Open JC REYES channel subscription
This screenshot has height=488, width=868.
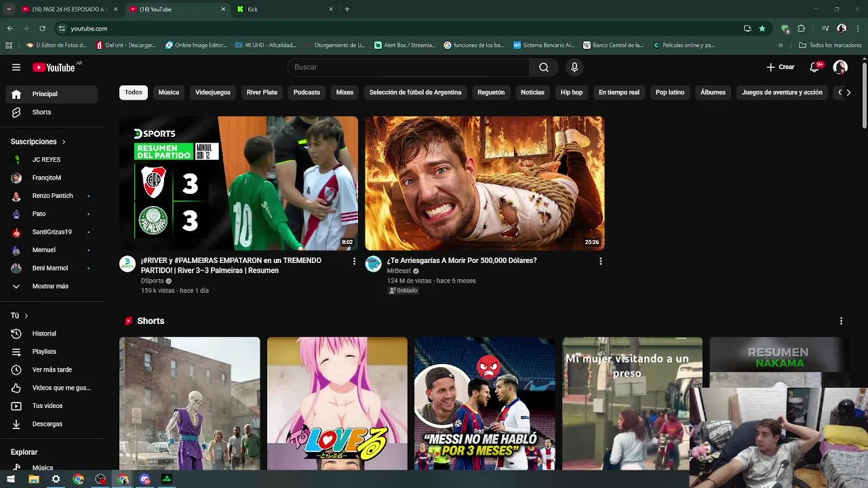(x=52, y=160)
